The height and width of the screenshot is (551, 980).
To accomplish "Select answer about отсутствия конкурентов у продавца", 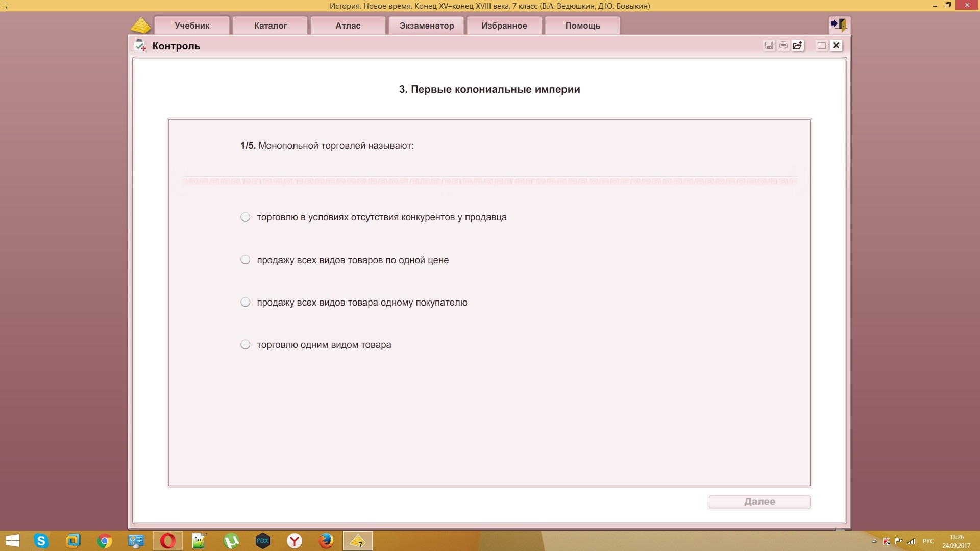I will pyautogui.click(x=246, y=217).
